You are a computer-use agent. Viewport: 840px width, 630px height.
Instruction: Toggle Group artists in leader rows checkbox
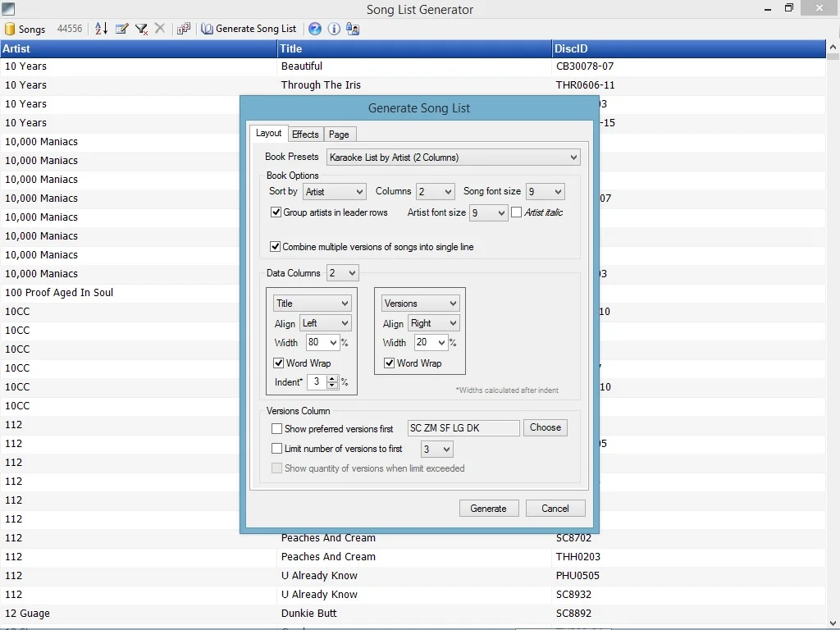point(276,212)
